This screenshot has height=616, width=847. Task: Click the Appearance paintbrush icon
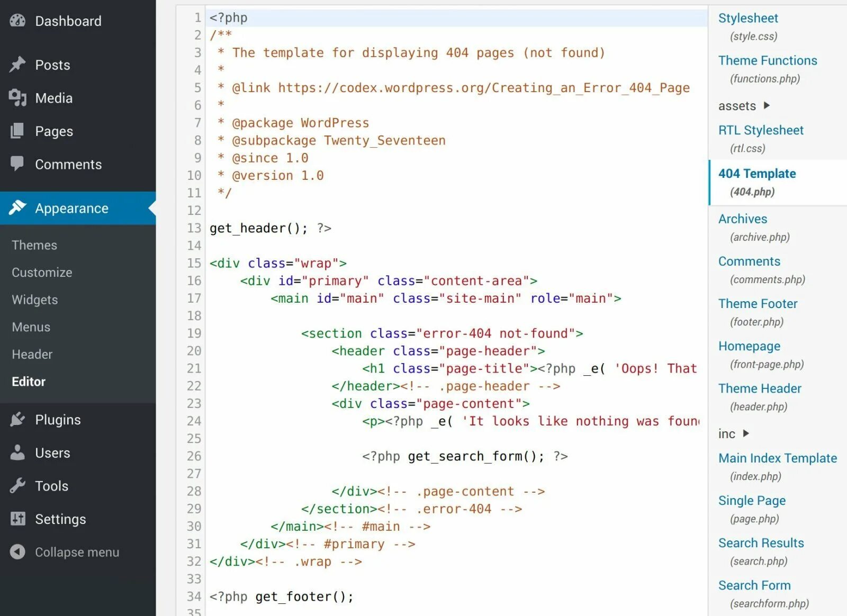(x=17, y=208)
